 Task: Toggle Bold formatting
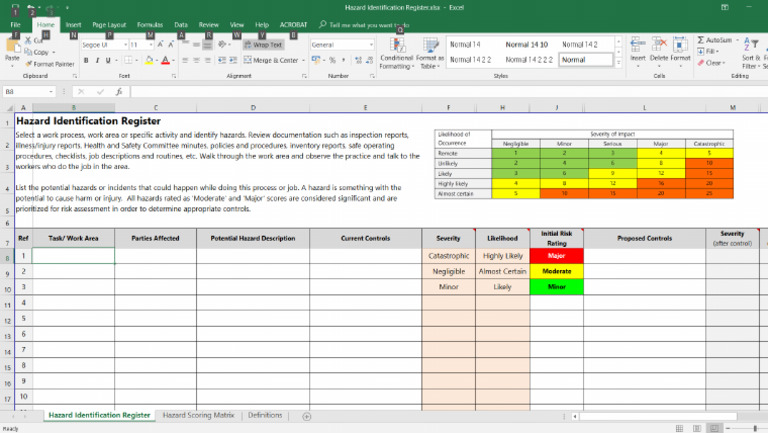pos(85,60)
